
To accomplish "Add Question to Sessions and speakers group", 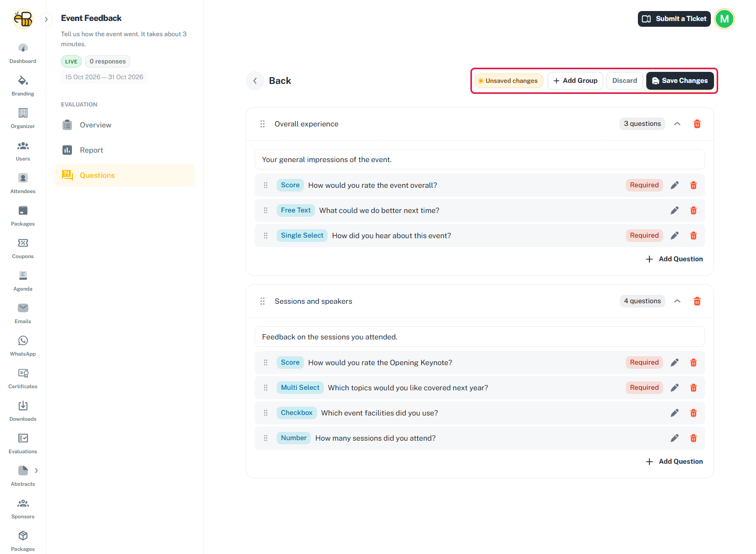I will pos(674,462).
